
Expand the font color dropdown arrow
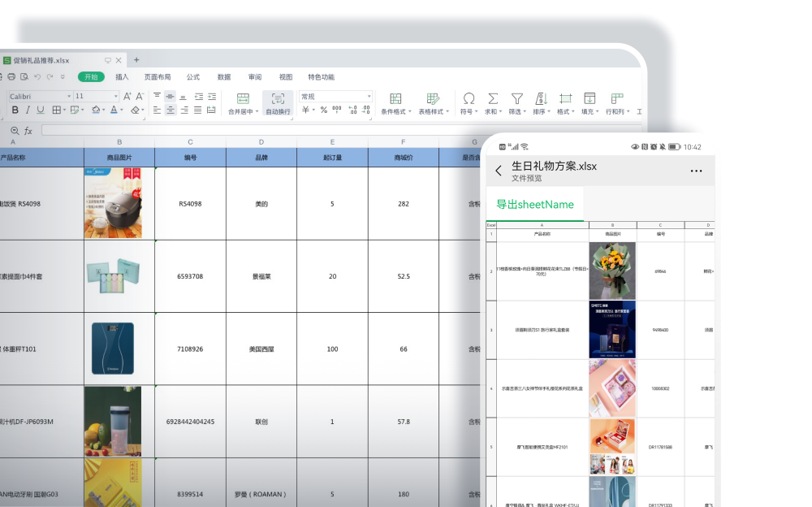(x=122, y=110)
